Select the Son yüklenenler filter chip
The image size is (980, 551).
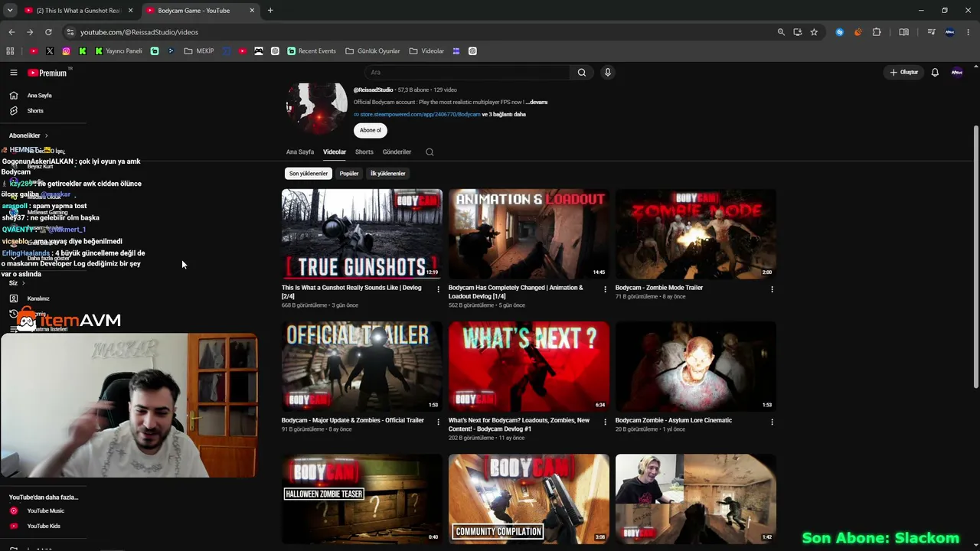click(x=309, y=174)
